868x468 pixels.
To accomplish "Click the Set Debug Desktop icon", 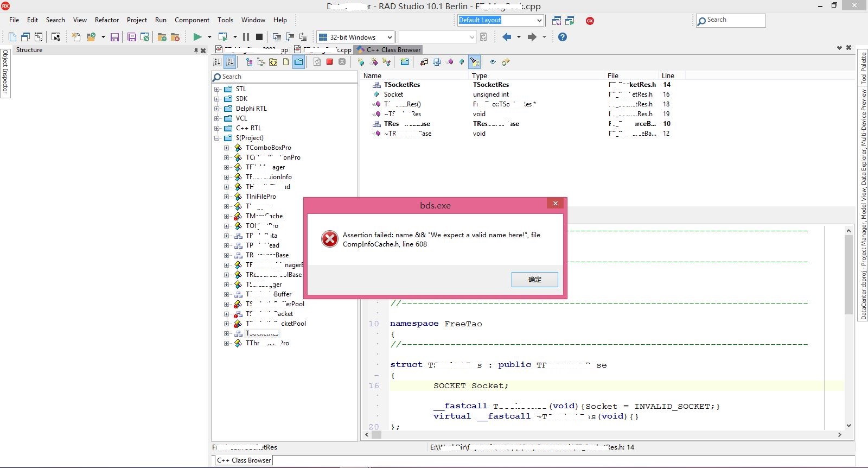I will pos(570,21).
